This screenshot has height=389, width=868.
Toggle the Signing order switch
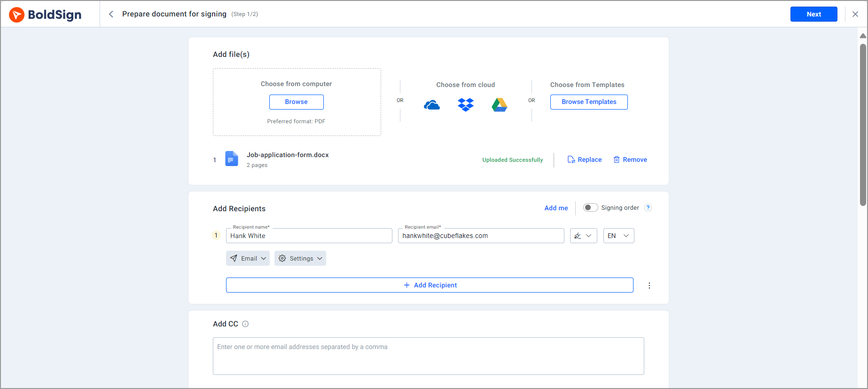[590, 207]
